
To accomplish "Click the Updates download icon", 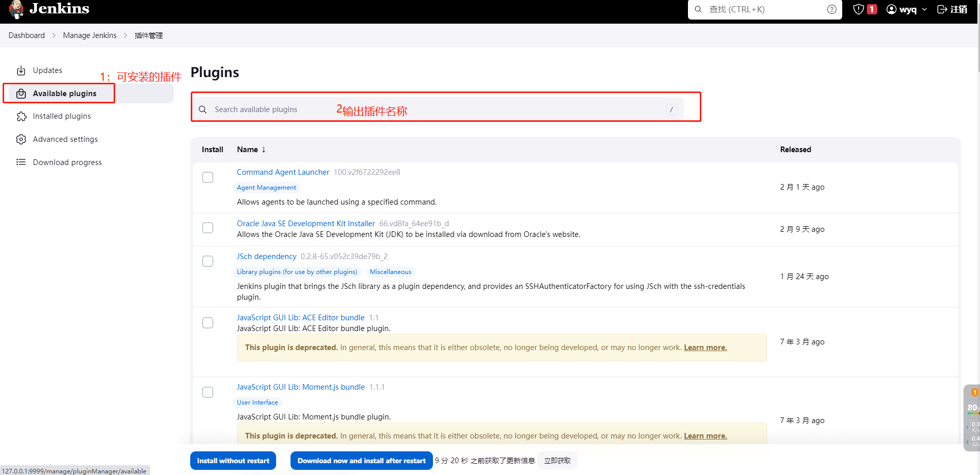I will 21,70.
